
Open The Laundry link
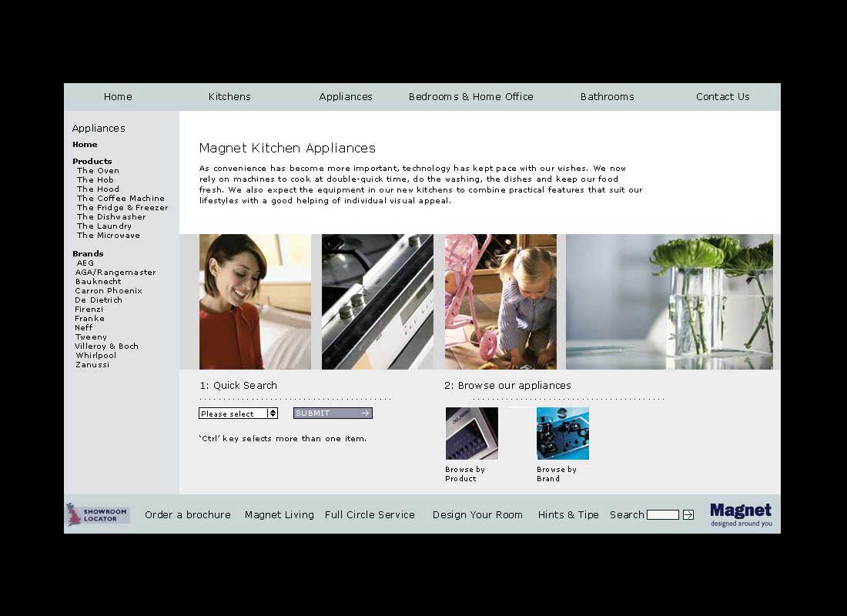click(104, 226)
